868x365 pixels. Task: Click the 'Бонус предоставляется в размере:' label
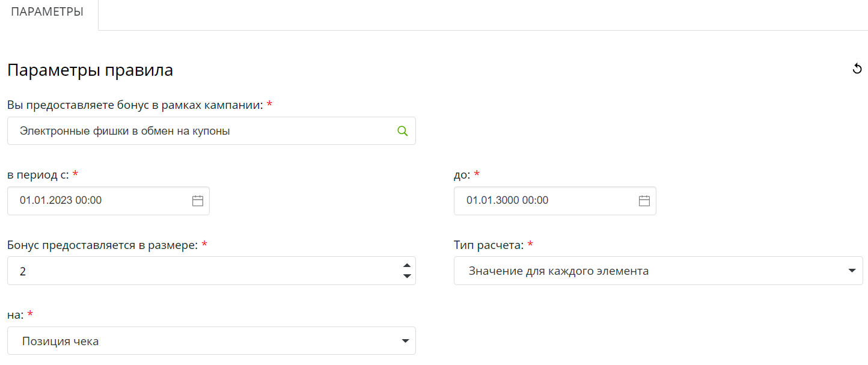103,245
